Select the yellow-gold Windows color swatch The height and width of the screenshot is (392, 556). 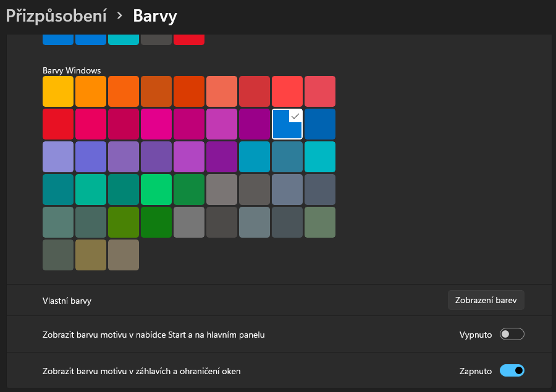tap(58, 91)
